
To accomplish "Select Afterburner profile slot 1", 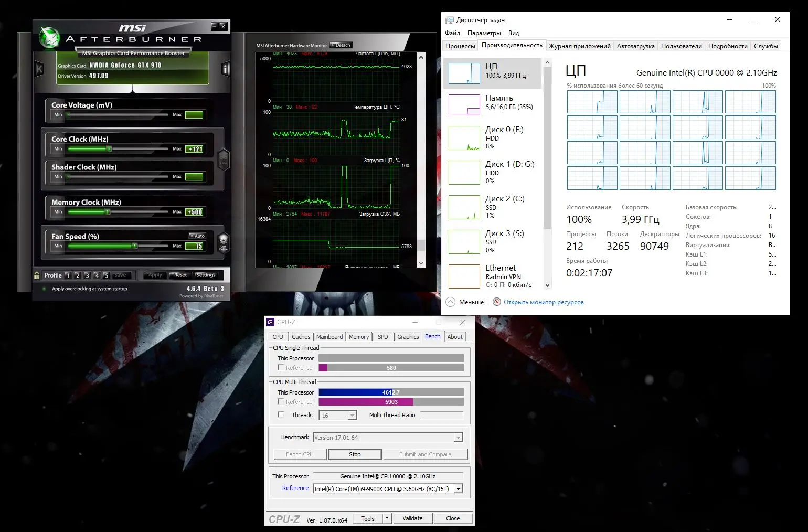I will (67, 275).
